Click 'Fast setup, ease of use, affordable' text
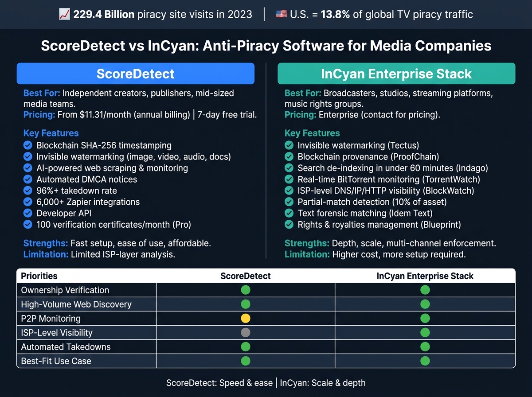Image resolution: width=532 pixels, height=397 pixels. click(141, 243)
